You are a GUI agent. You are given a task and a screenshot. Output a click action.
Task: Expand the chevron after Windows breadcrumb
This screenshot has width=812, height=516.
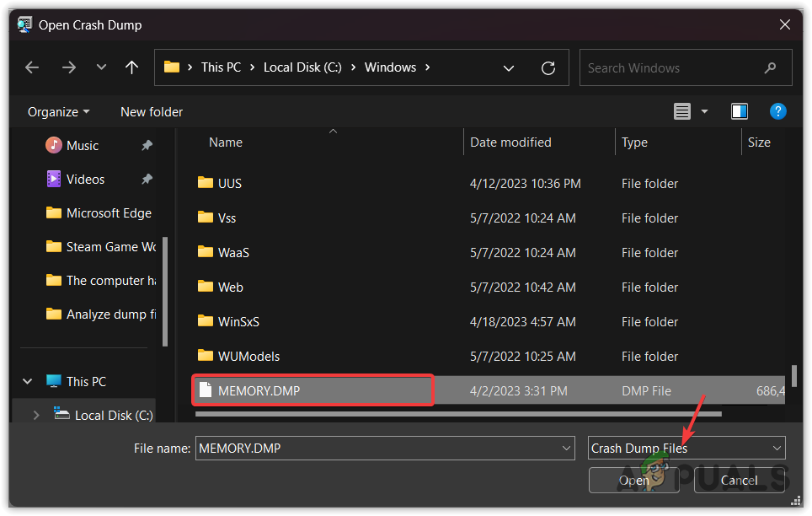[x=428, y=67]
